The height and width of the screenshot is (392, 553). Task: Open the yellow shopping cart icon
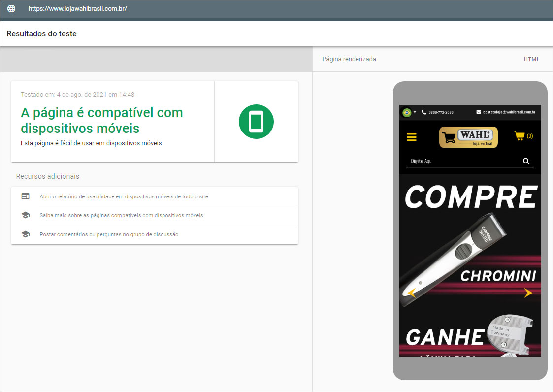[x=520, y=136]
